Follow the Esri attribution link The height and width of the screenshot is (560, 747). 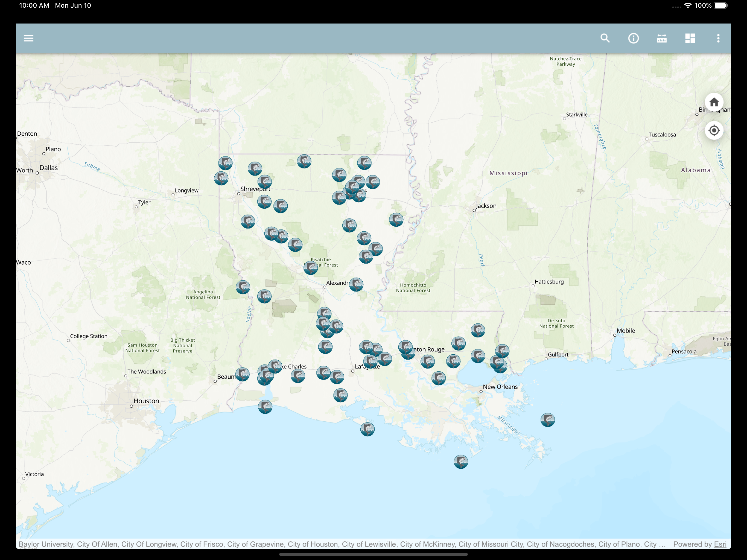[720, 544]
